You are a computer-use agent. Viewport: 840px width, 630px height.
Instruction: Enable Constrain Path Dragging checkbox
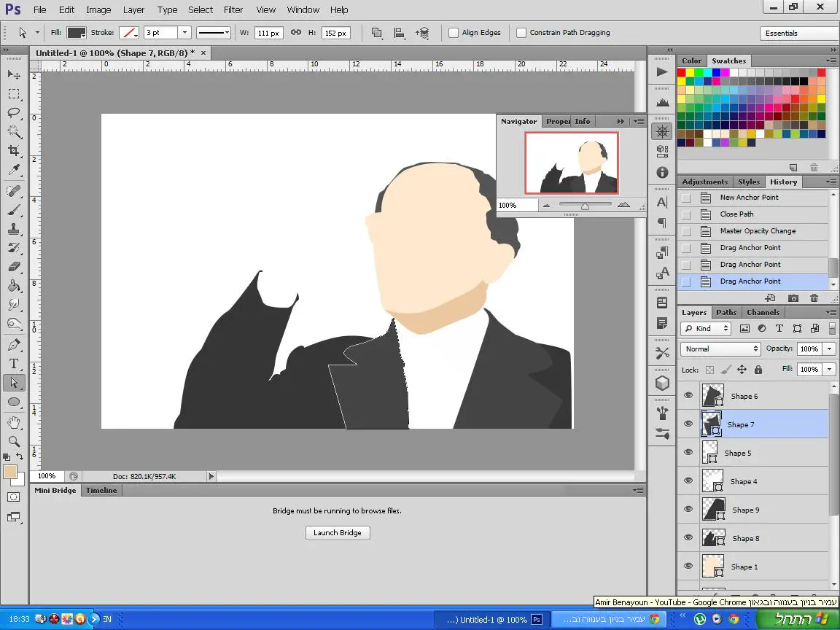[521, 33]
